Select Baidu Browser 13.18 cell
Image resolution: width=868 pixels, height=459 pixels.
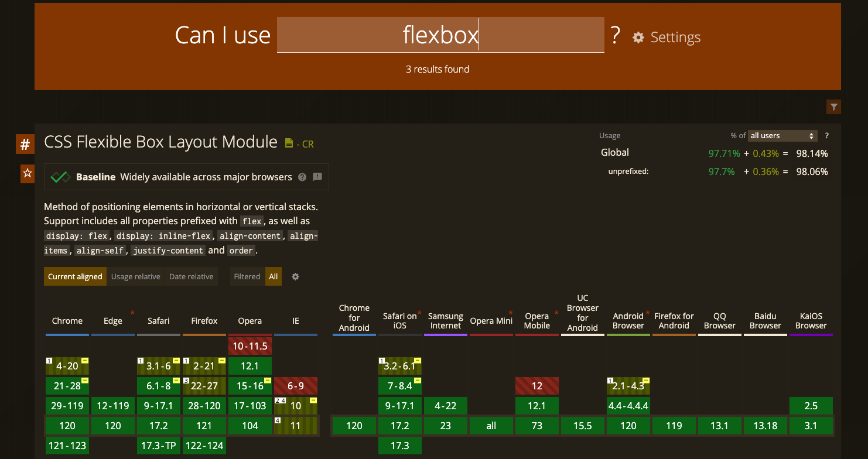point(766,426)
